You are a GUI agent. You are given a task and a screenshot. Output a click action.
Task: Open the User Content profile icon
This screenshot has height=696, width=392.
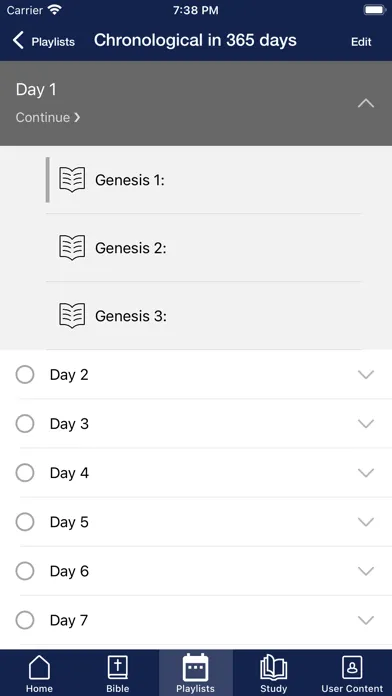click(352, 667)
